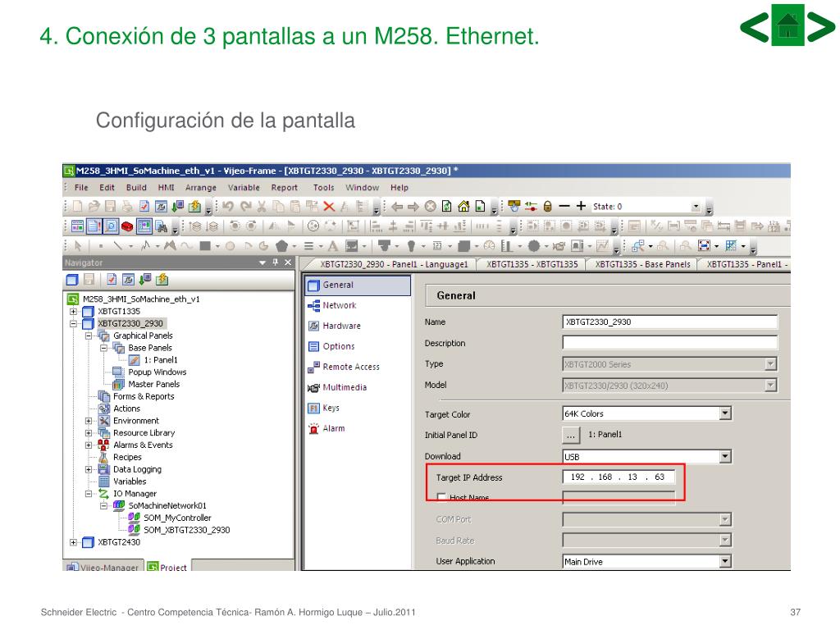Open the Tools menu
The image size is (840, 630).
click(323, 188)
